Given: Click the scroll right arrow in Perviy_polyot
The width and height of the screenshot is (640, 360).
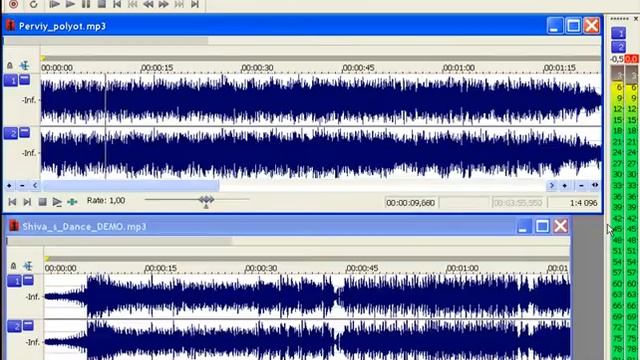Looking at the screenshot, I should click(x=552, y=186).
